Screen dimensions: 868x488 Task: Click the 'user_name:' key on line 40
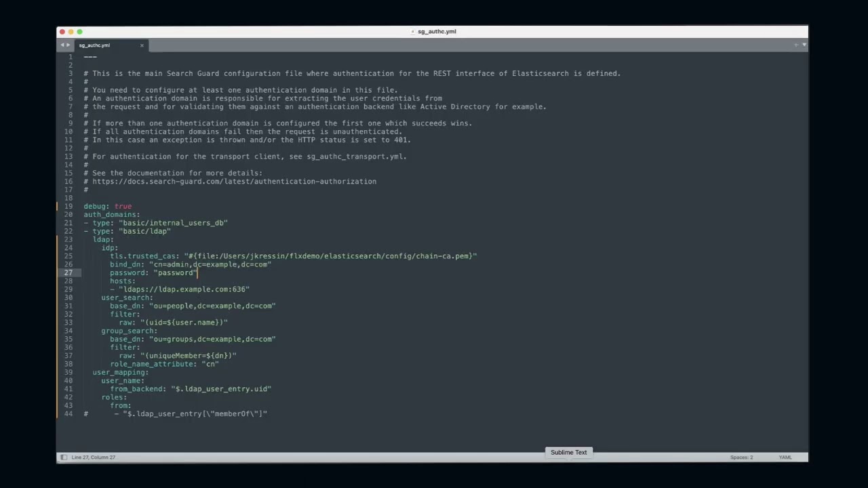[x=123, y=381]
